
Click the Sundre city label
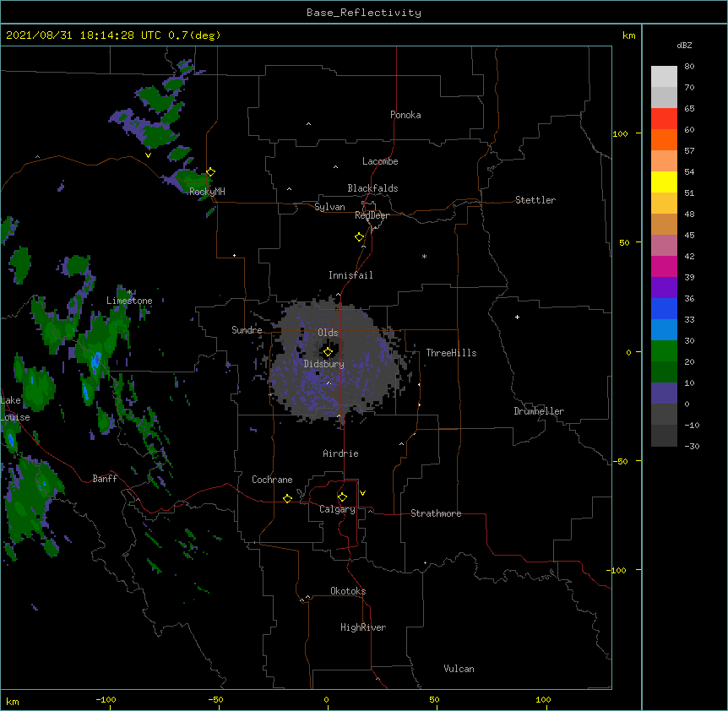(247, 330)
